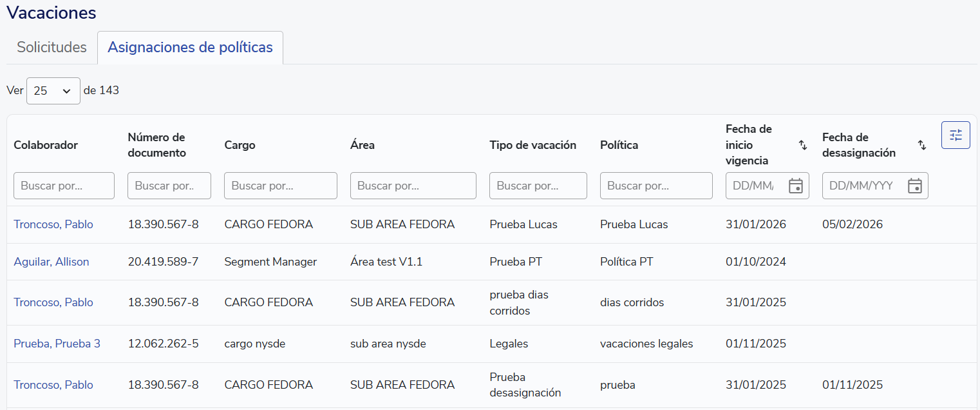980x410 pixels.
Task: Open the table column settings icon
Action: (956, 135)
